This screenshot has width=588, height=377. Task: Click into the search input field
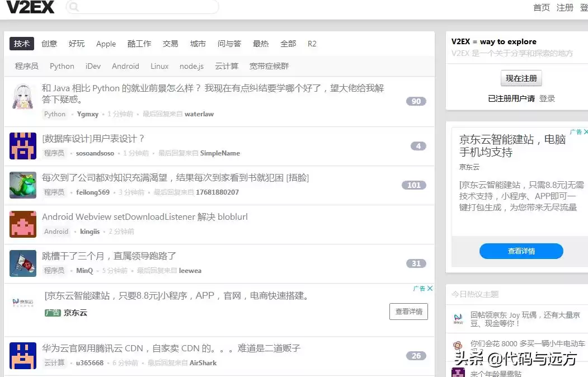[143, 8]
